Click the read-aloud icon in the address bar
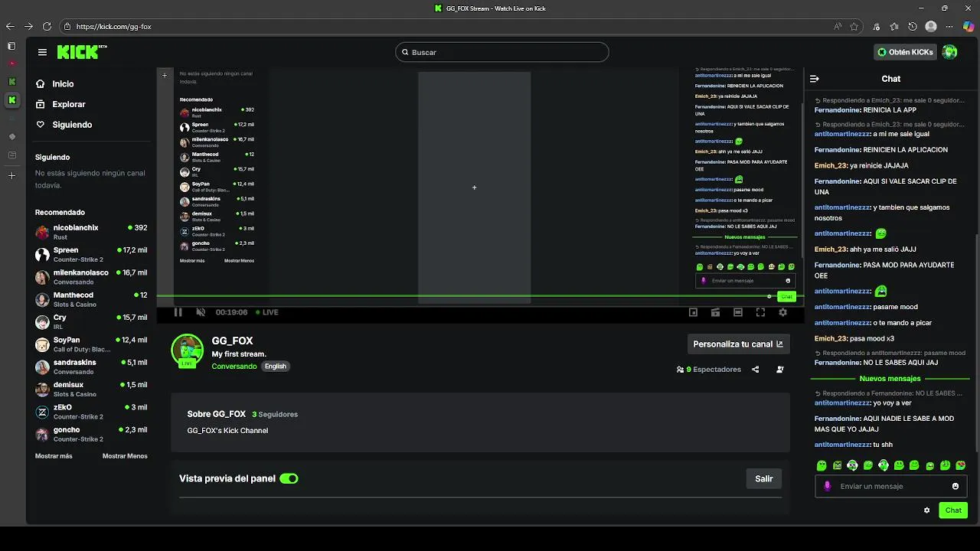The height and width of the screenshot is (551, 980). click(x=838, y=26)
